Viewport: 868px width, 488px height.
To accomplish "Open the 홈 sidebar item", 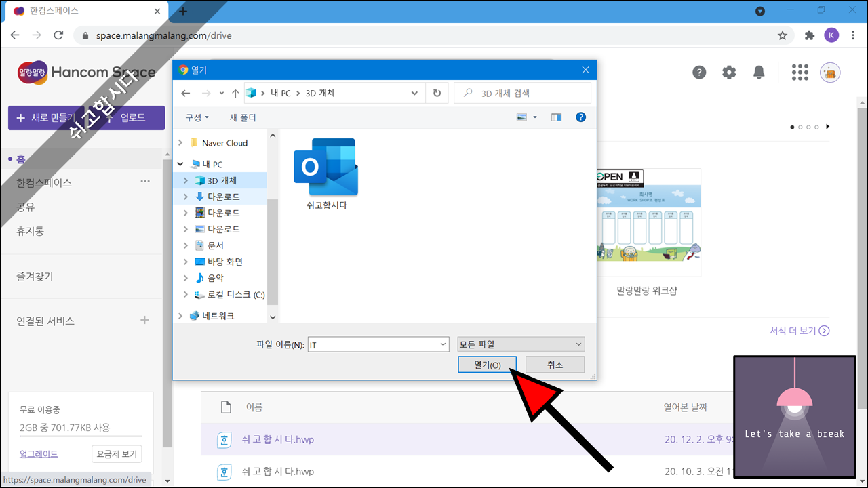I will [x=21, y=159].
